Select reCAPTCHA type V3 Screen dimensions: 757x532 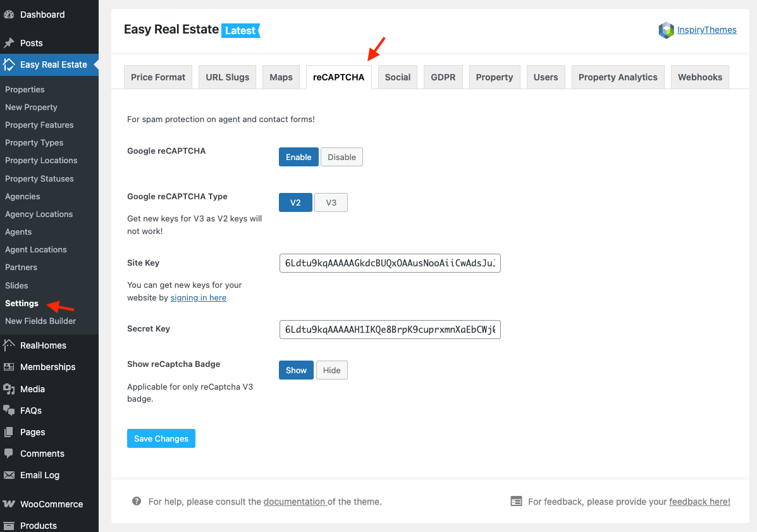pos(331,202)
